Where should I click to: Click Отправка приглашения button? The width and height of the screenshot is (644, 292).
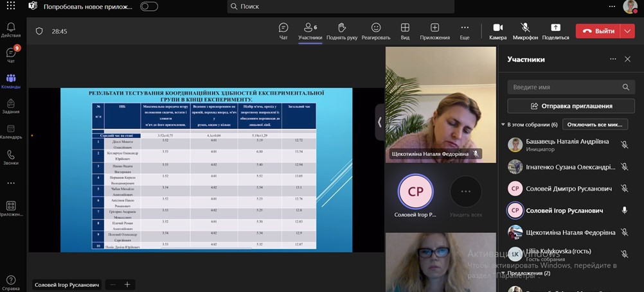click(571, 106)
